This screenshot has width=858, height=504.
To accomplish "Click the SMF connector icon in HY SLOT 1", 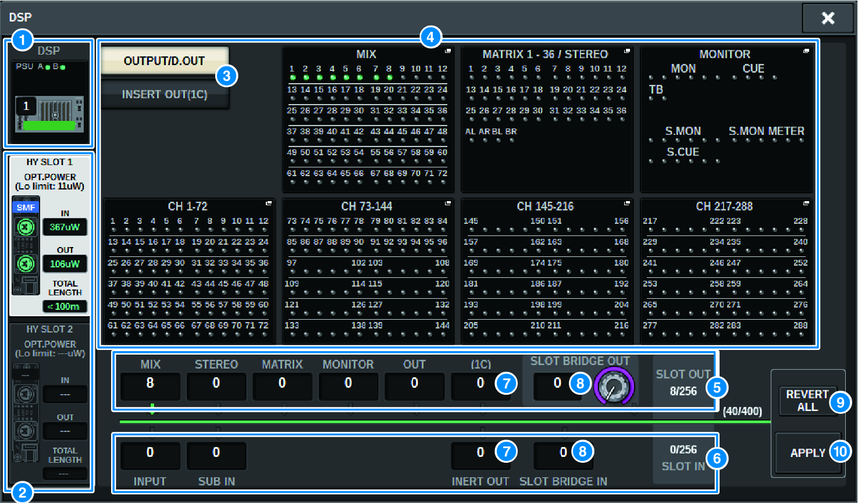I will pyautogui.click(x=26, y=207).
